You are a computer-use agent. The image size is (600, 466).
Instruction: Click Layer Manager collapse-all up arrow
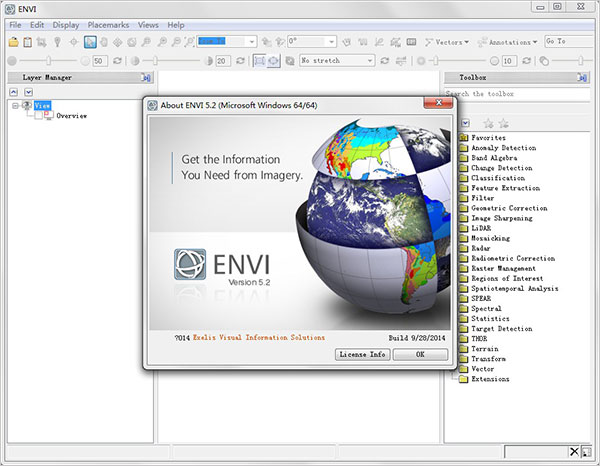13,92
